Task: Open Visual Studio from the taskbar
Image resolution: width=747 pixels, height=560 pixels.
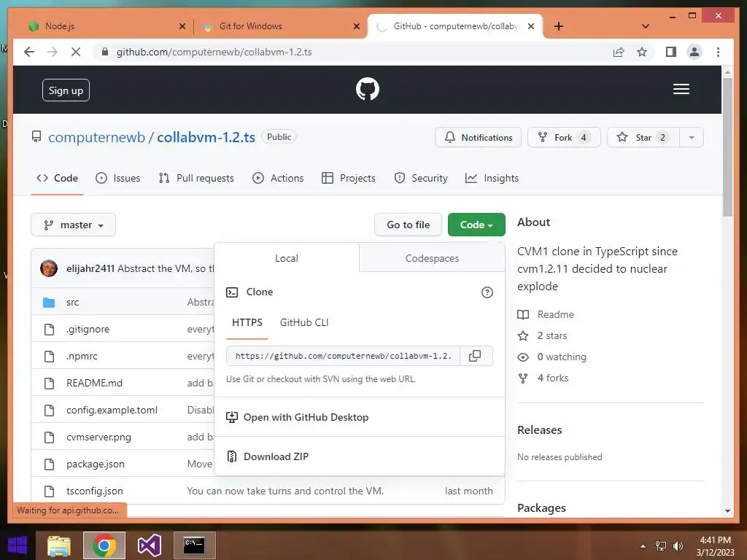Action: pyautogui.click(x=149, y=545)
